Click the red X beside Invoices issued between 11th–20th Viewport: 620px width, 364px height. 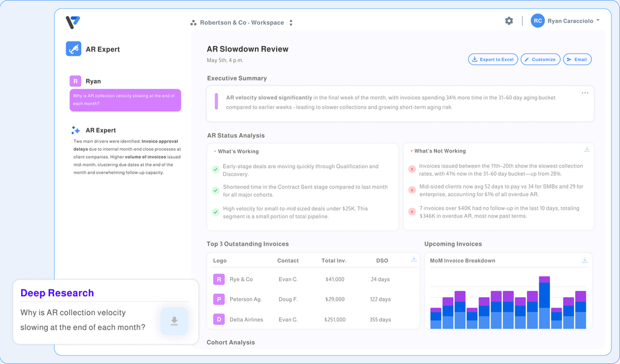412,169
